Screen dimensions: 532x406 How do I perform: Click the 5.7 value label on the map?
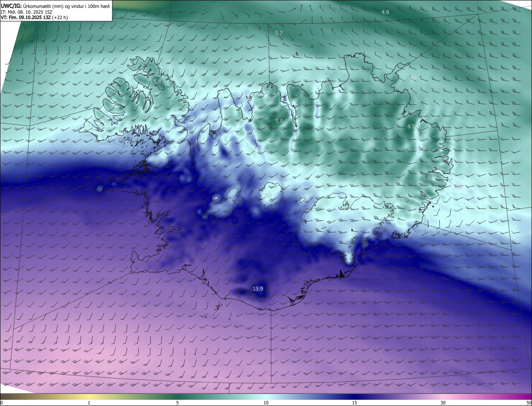tap(279, 33)
